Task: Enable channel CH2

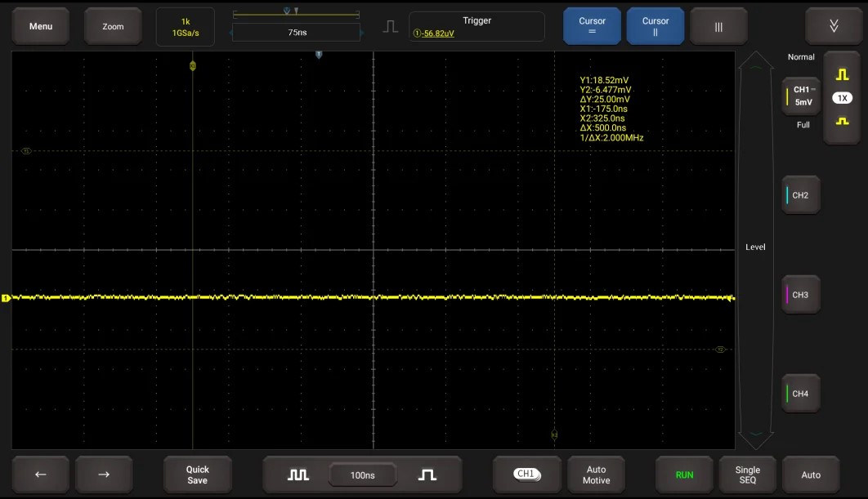Action: click(x=800, y=194)
